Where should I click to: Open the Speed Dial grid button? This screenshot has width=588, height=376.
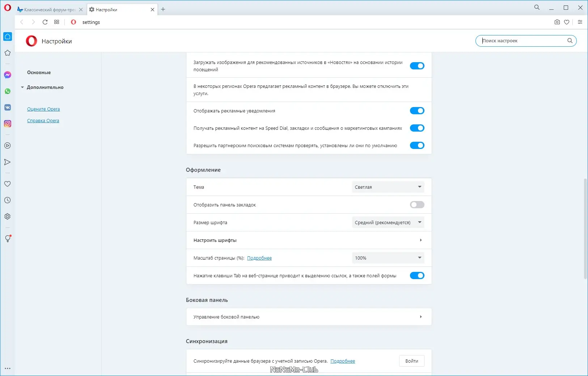pyautogui.click(x=57, y=22)
